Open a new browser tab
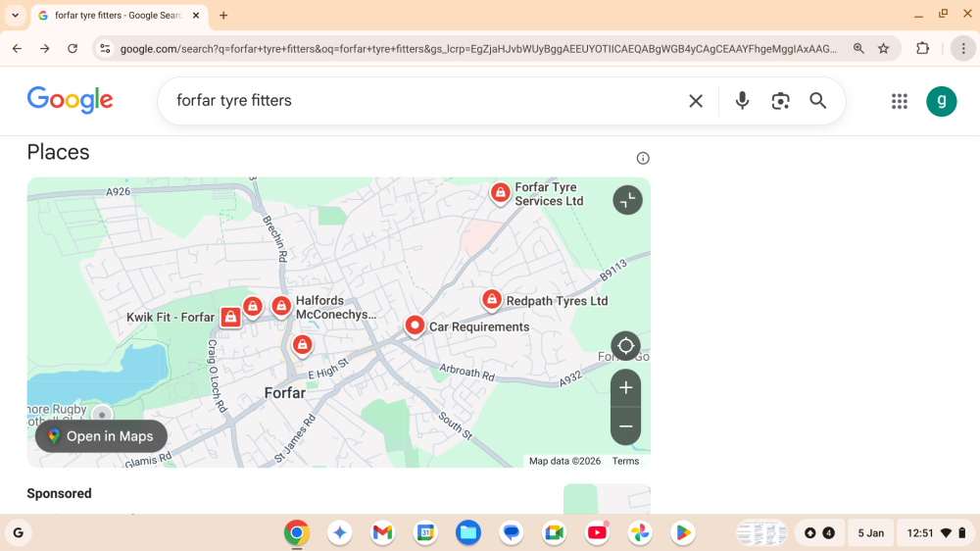This screenshot has width=980, height=551. 223,15
